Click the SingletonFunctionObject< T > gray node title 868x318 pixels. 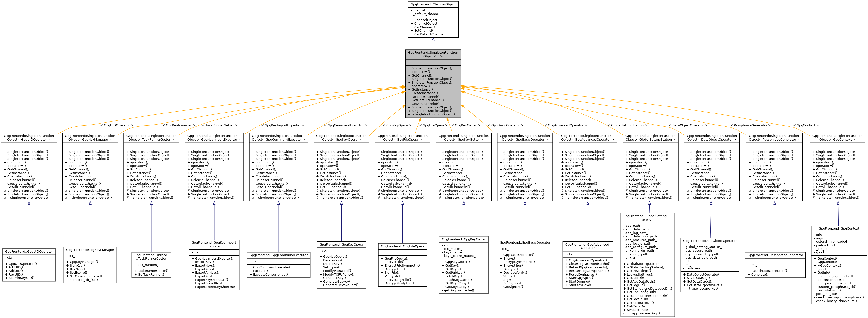433,55
